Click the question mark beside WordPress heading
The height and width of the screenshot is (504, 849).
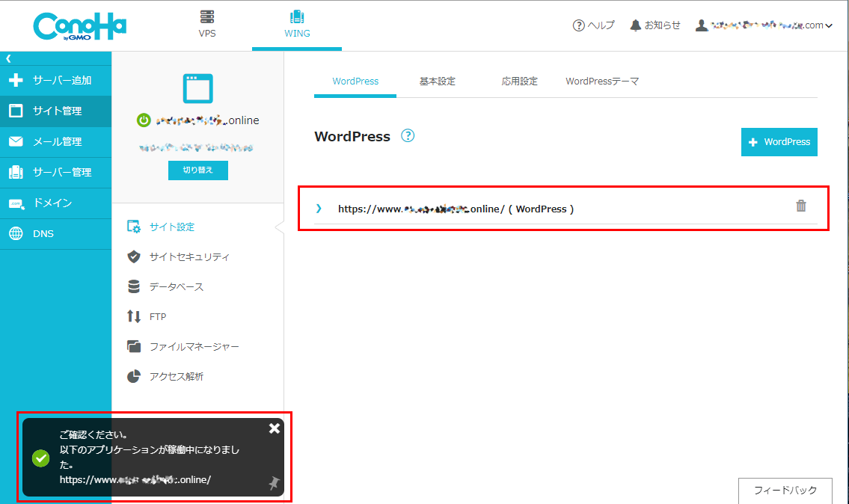pyautogui.click(x=408, y=136)
